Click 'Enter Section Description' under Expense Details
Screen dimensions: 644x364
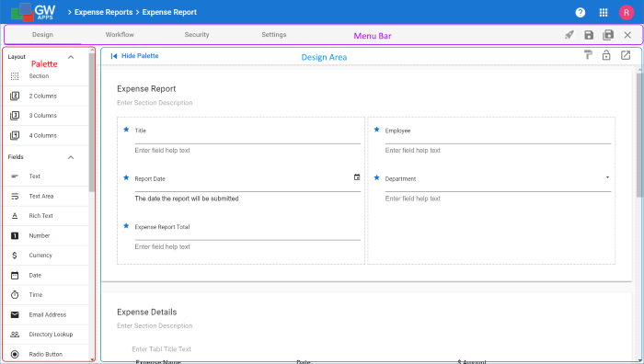click(x=155, y=325)
